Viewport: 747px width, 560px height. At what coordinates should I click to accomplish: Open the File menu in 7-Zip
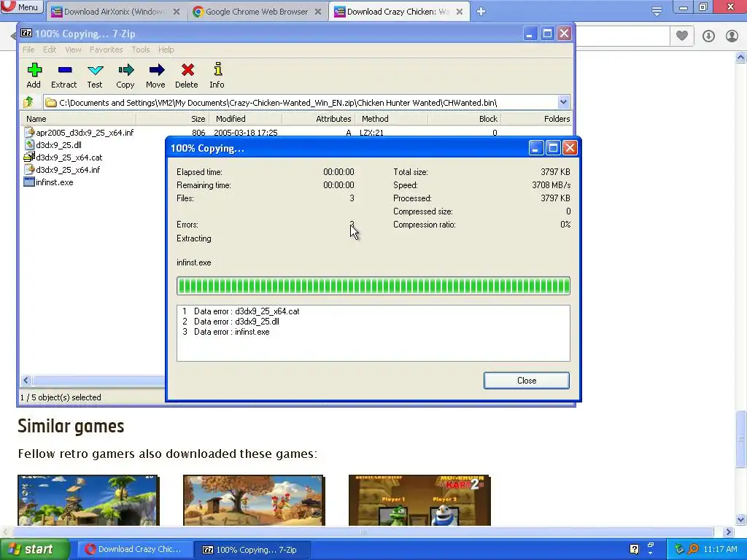pos(28,50)
